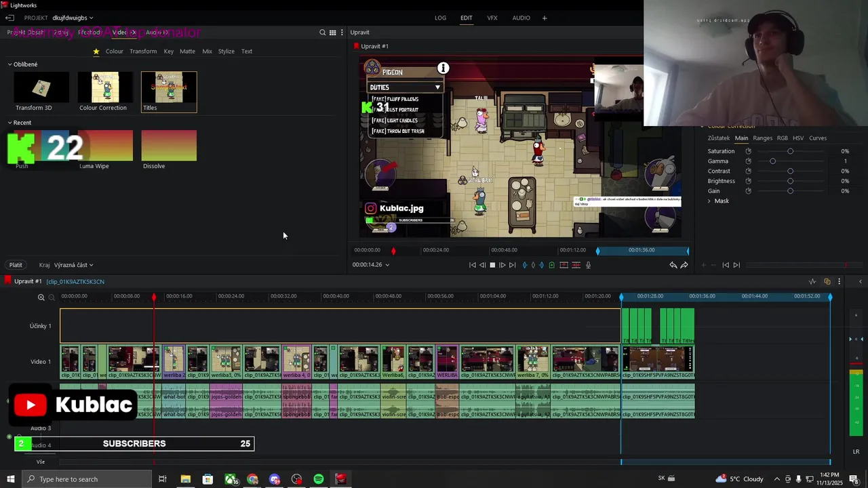Switch effects panel to grid view icon

(x=332, y=33)
